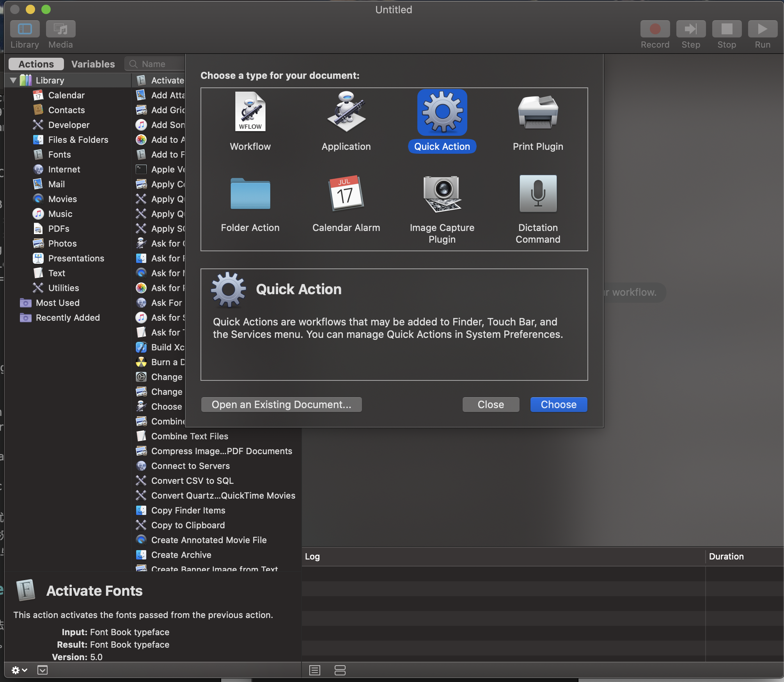
Task: Select Calendar in the library list
Action: [66, 95]
